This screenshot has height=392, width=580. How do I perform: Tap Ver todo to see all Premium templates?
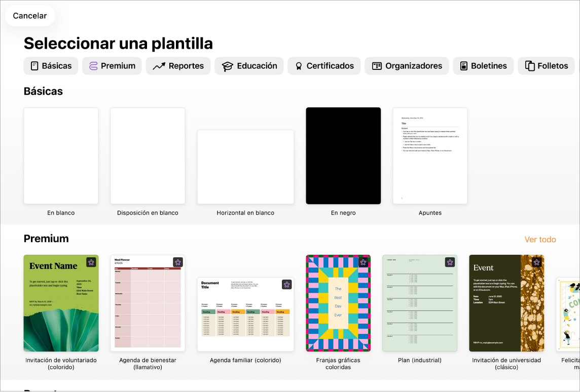coord(540,239)
